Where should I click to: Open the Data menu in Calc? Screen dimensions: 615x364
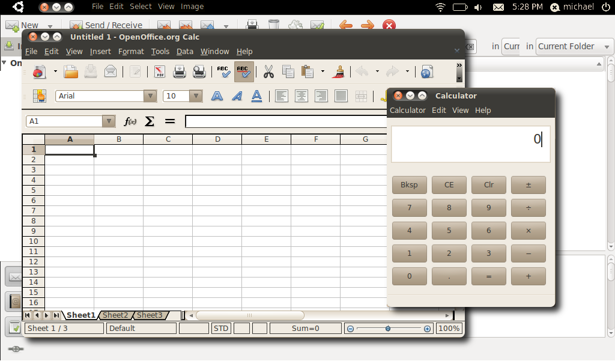(184, 52)
